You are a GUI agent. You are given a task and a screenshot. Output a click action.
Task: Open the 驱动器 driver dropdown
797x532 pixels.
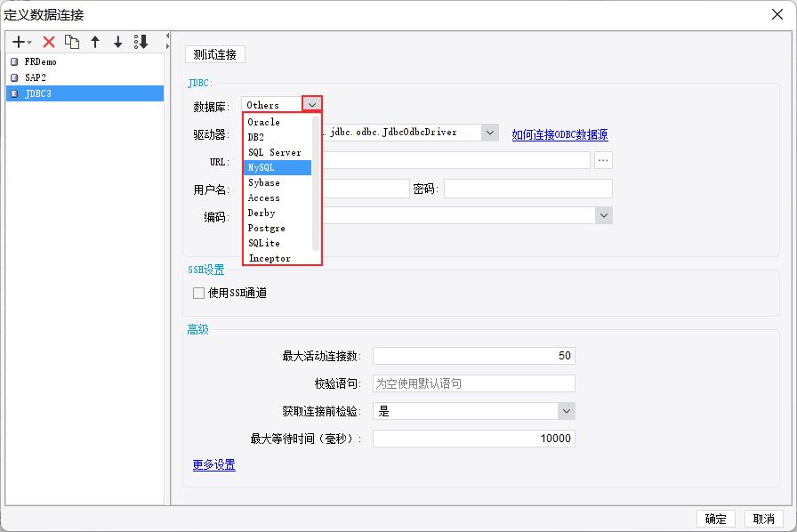(489, 133)
